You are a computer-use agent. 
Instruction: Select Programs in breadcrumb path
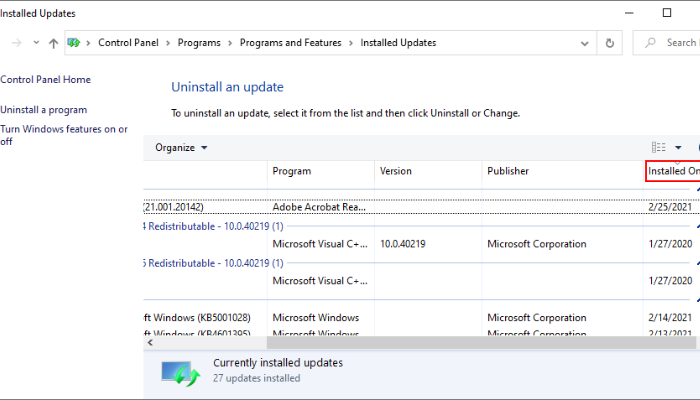(x=199, y=42)
